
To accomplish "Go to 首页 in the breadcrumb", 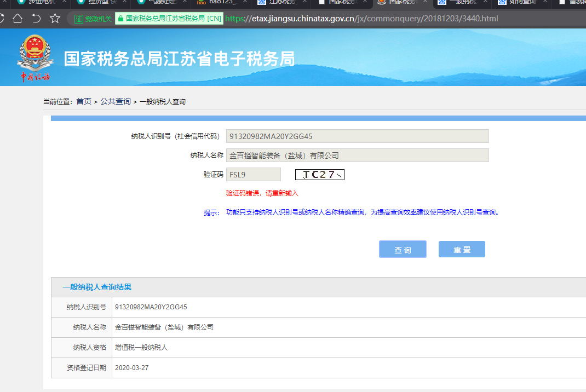I will point(84,102).
